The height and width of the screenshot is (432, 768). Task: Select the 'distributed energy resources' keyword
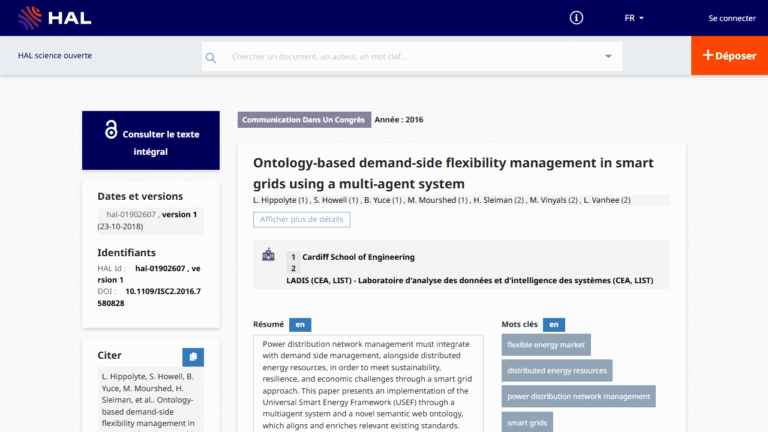coord(557,370)
